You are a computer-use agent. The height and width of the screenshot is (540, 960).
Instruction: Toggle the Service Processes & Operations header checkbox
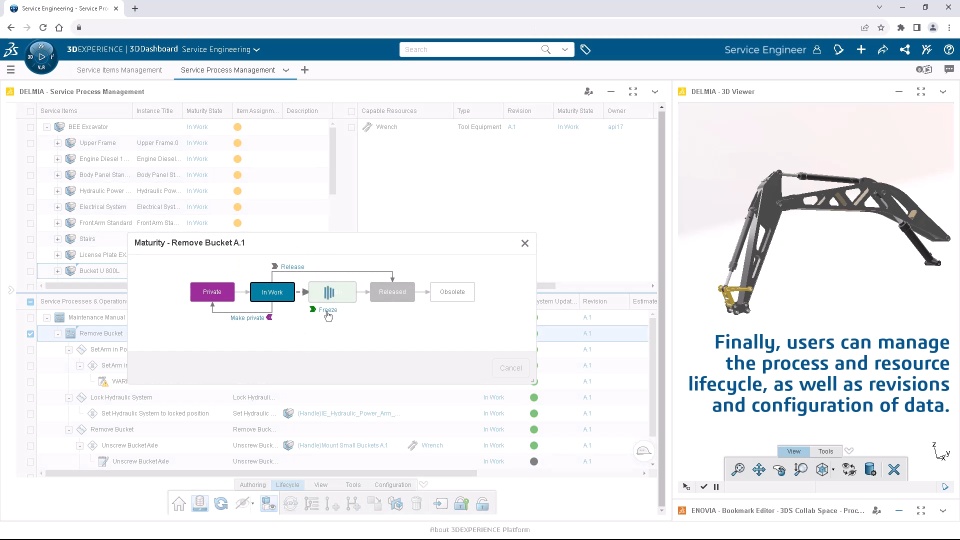[31, 302]
